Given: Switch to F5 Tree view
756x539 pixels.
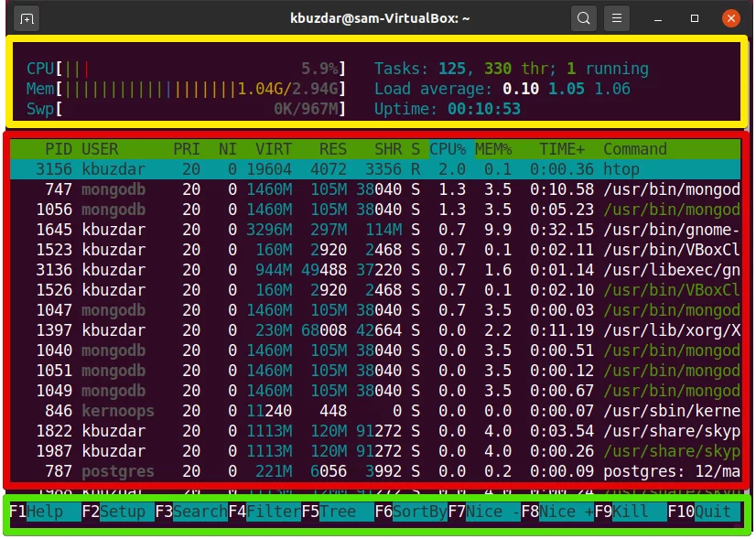Looking at the screenshot, I should point(338,512).
